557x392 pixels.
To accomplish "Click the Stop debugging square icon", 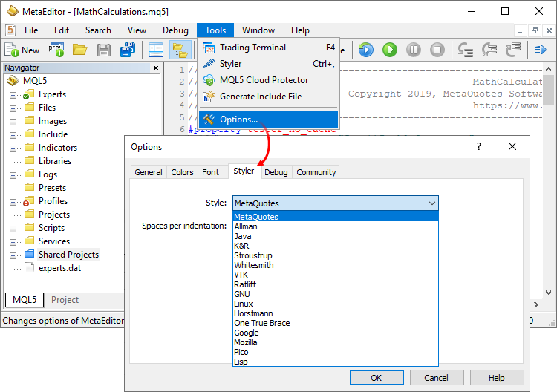I will click(437, 50).
